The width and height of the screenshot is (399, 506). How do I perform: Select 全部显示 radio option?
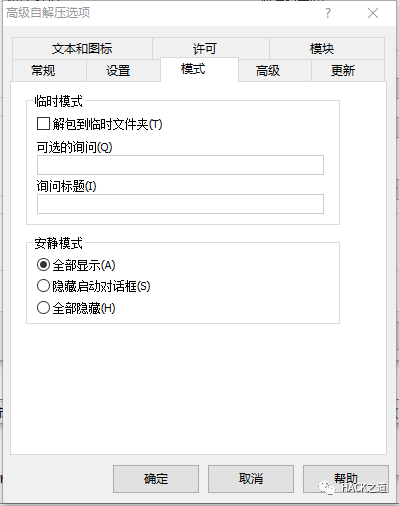[x=43, y=265]
